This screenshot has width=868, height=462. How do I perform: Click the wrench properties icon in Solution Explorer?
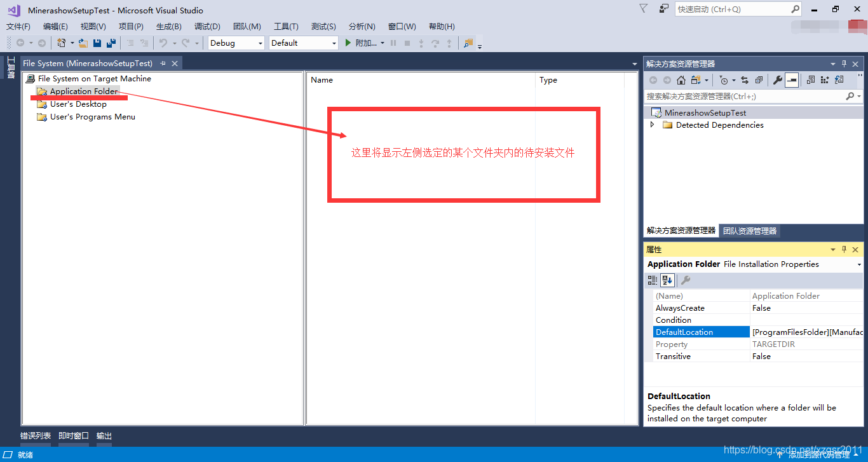click(777, 80)
